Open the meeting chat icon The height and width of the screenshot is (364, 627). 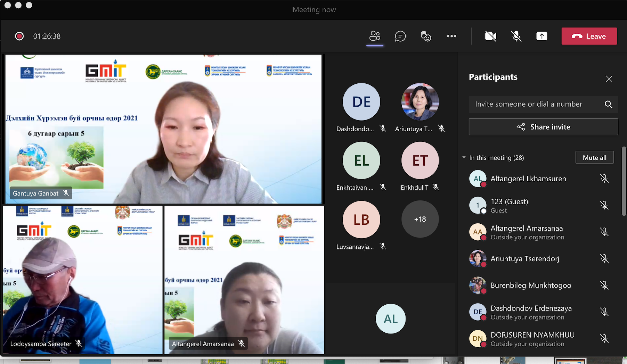pos(400,36)
